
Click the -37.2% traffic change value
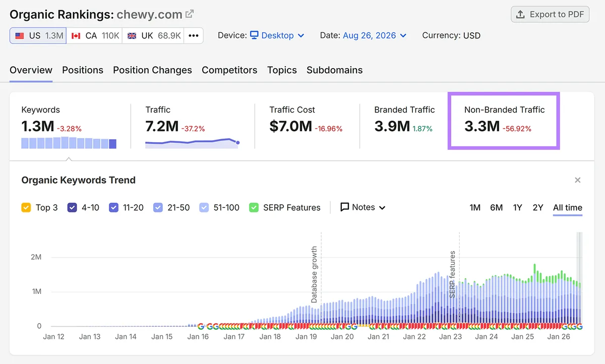pos(193,129)
